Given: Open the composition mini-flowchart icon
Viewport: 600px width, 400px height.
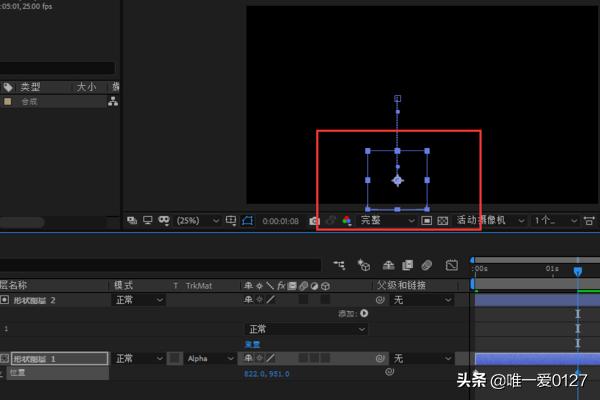Looking at the screenshot, I should pos(339,265).
